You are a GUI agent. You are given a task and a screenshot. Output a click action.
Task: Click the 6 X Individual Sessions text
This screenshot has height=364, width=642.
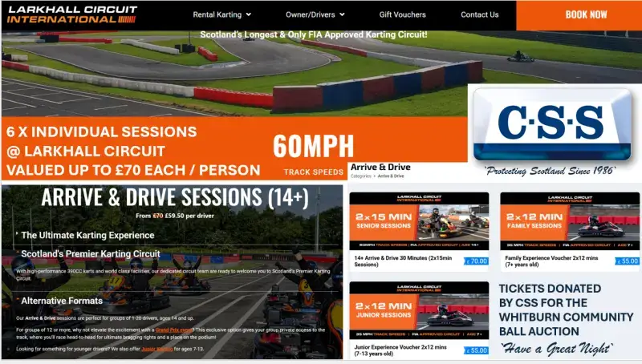click(x=102, y=131)
